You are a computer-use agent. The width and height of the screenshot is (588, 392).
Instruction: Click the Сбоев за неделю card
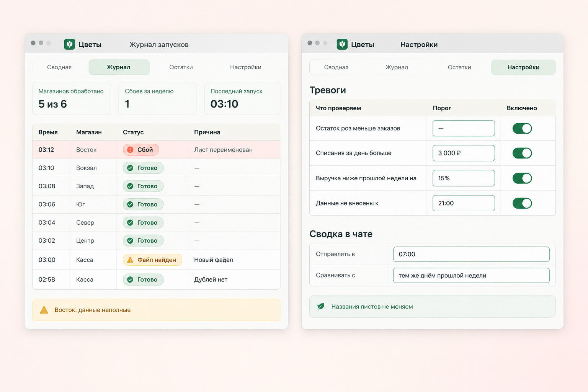pyautogui.click(x=158, y=98)
